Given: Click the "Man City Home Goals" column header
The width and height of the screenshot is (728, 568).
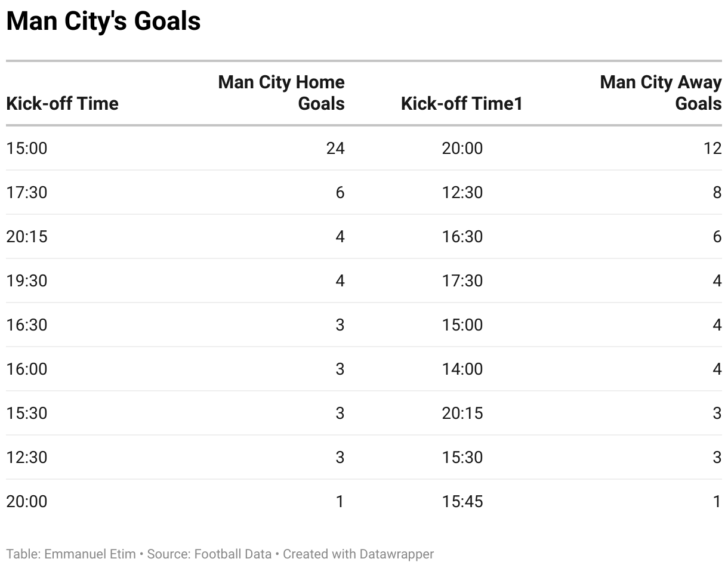Looking at the screenshot, I should click(x=282, y=92).
